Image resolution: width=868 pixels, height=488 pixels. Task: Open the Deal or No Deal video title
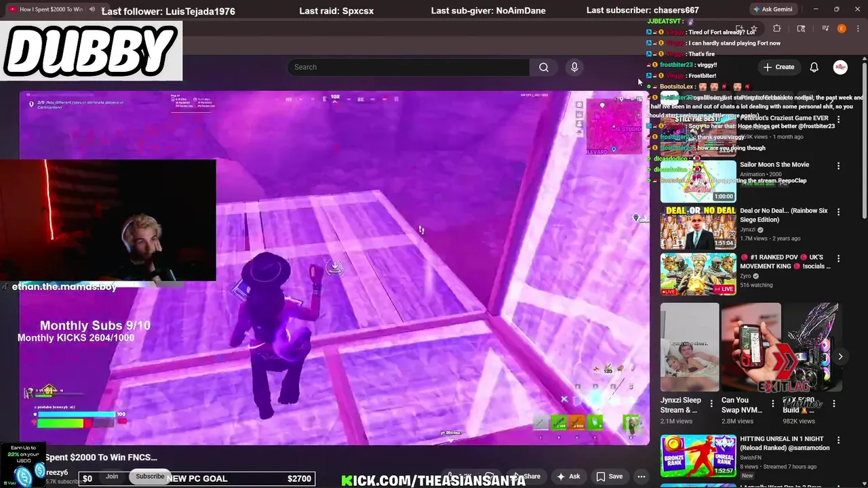(784, 216)
